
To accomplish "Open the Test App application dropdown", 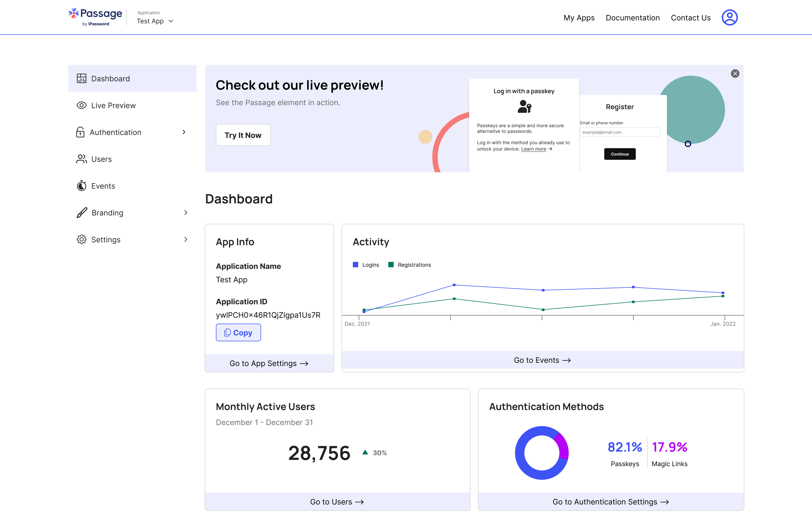I will click(x=155, y=21).
